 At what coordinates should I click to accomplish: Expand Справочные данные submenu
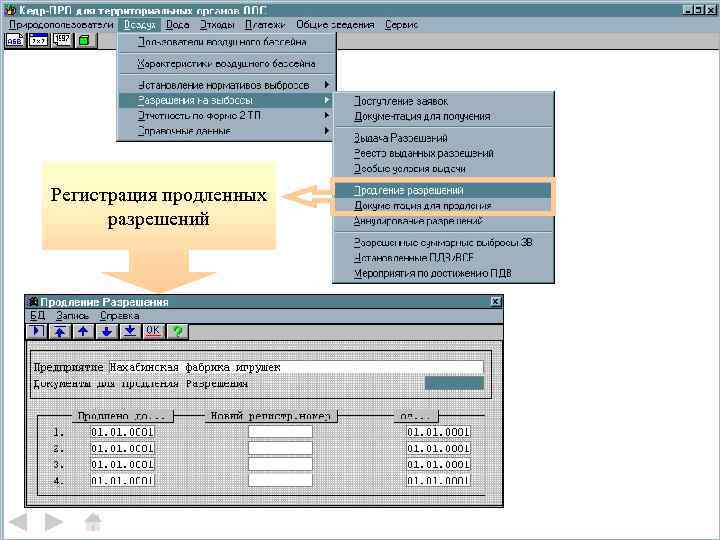point(227,131)
